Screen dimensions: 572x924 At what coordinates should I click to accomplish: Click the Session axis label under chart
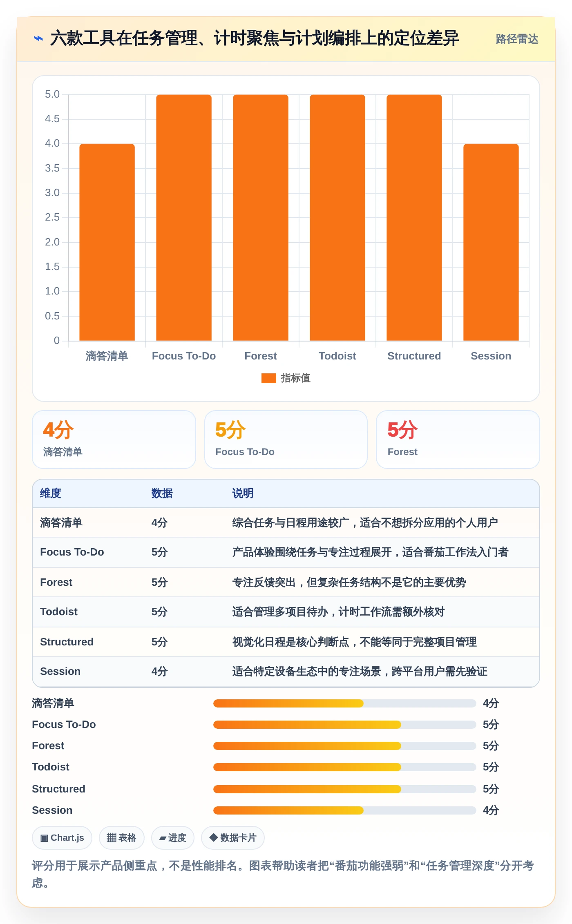[x=491, y=356]
